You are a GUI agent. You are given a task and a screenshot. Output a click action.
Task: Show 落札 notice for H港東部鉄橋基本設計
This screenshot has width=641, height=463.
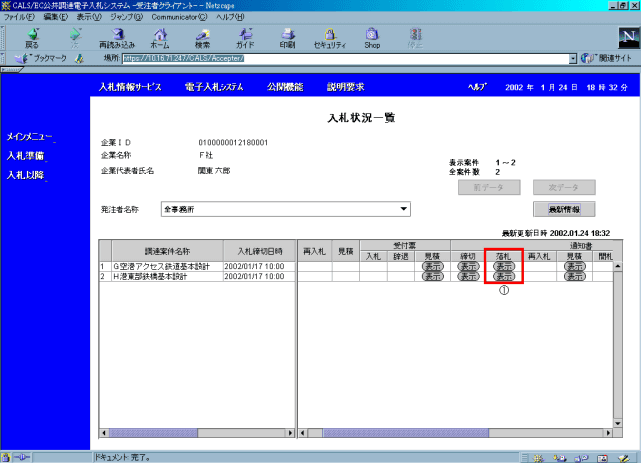[x=504, y=277]
